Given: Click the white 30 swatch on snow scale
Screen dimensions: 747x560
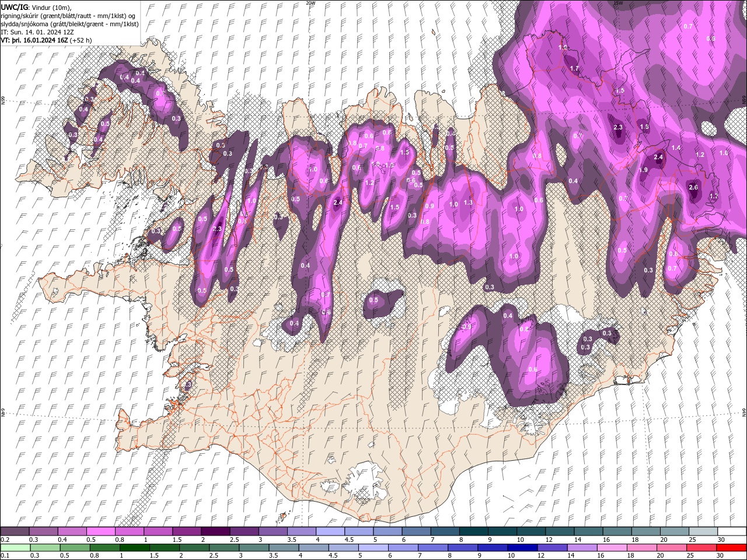Looking at the screenshot, I should tap(732, 531).
